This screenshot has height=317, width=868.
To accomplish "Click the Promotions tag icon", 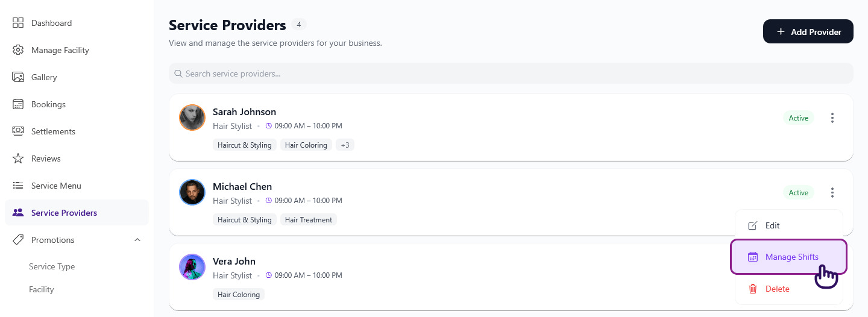I will point(18,240).
